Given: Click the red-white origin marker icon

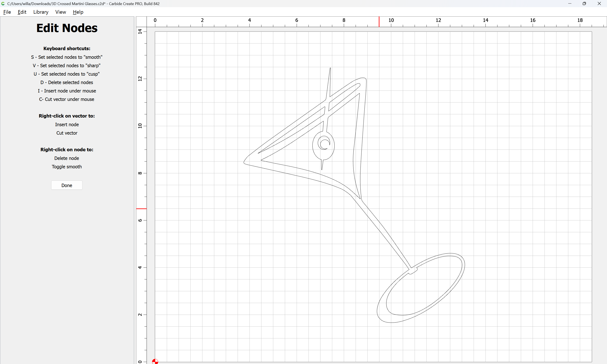Looking at the screenshot, I should pyautogui.click(x=155, y=361).
